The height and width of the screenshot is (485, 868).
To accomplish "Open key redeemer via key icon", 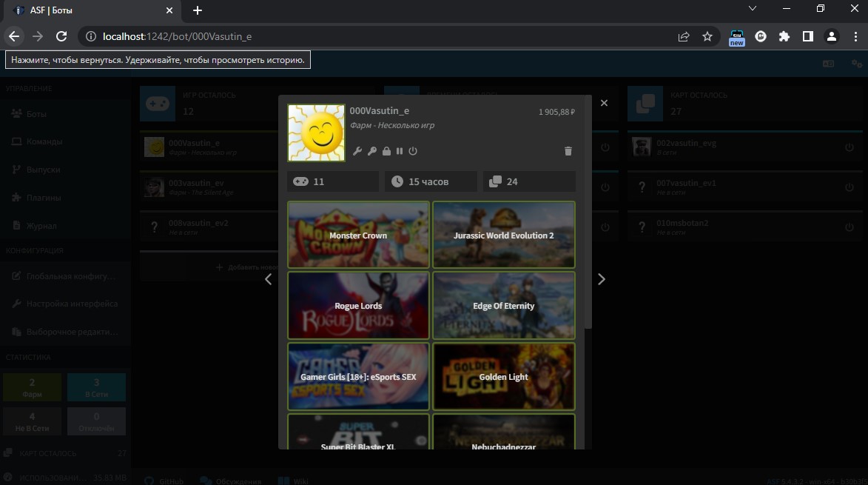I will 372,150.
